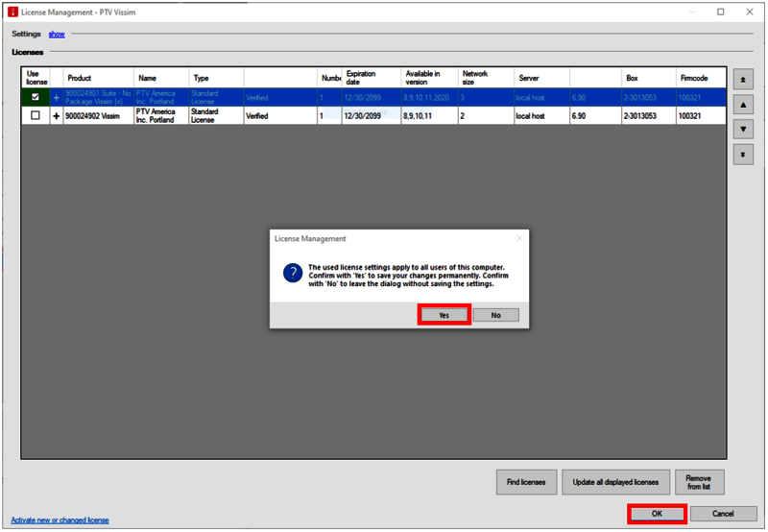This screenshot has height=532, width=768.
Task: Click the move license up arrow
Action: click(743, 104)
